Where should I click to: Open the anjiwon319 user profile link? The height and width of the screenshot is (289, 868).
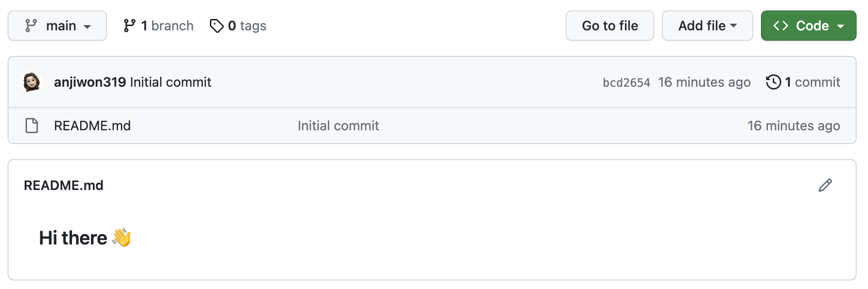[x=90, y=82]
